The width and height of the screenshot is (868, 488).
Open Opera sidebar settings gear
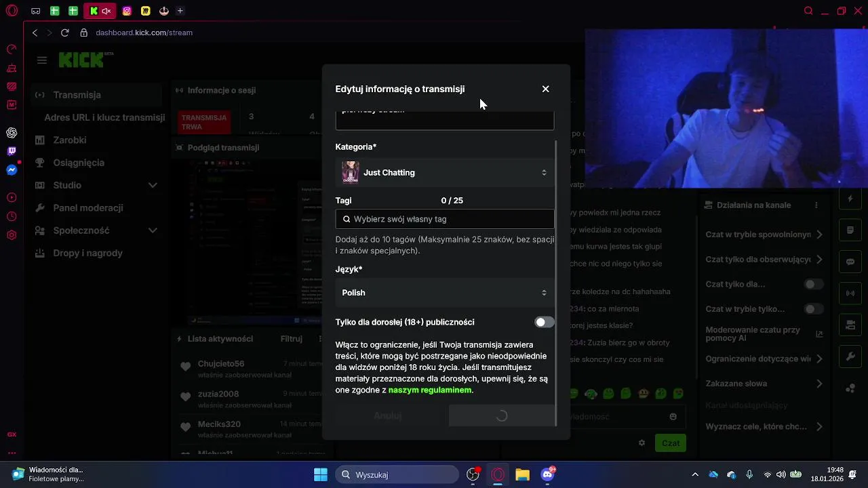12,235
